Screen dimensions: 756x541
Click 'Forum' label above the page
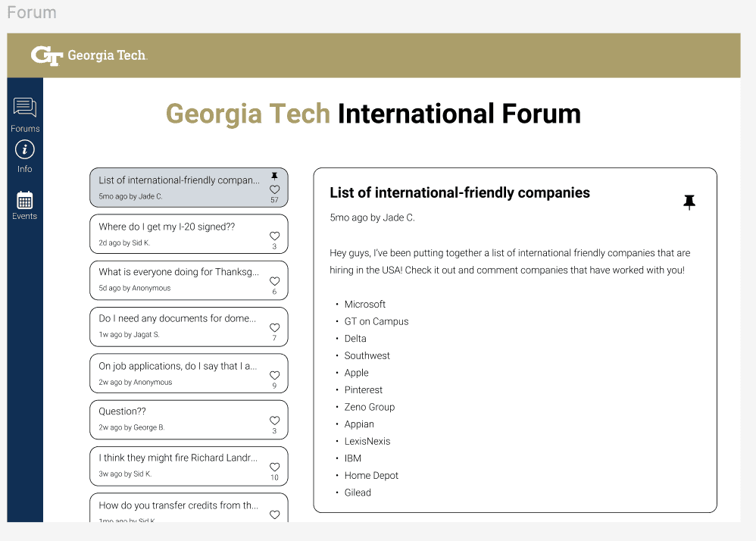(32, 13)
